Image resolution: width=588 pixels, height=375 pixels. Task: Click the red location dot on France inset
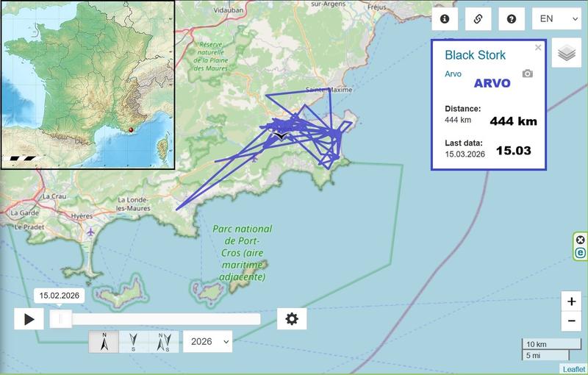131,130
